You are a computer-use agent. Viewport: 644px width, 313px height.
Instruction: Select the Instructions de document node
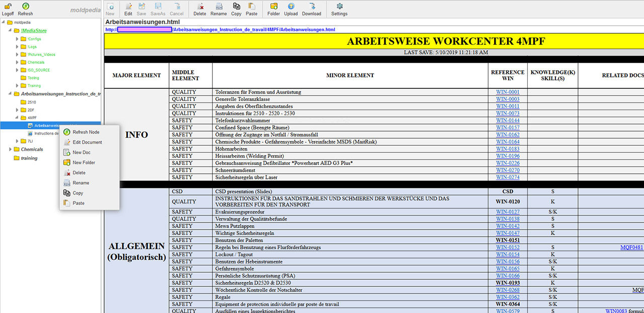(x=46, y=133)
